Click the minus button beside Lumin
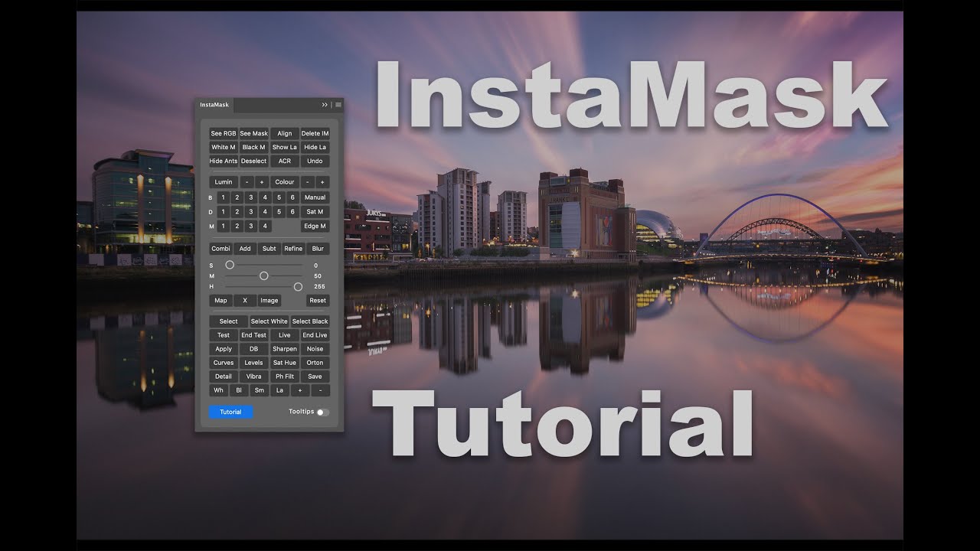This screenshot has height=551, width=980. point(247,182)
